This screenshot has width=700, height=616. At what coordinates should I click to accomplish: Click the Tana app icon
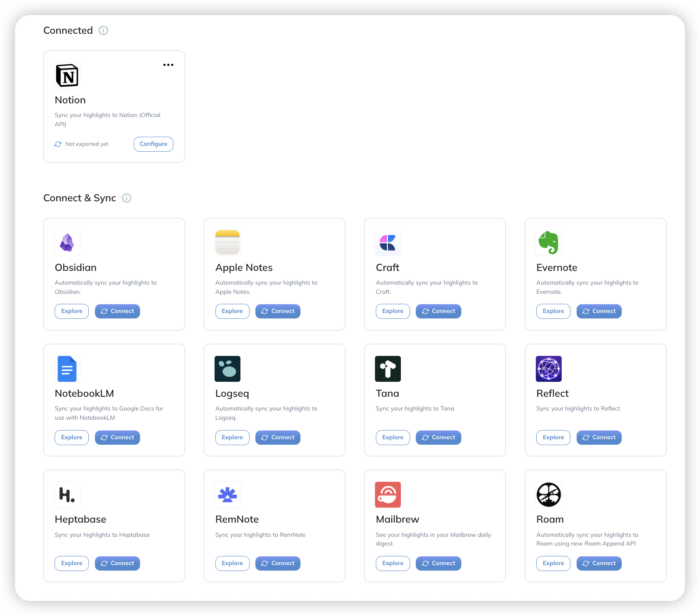point(388,369)
